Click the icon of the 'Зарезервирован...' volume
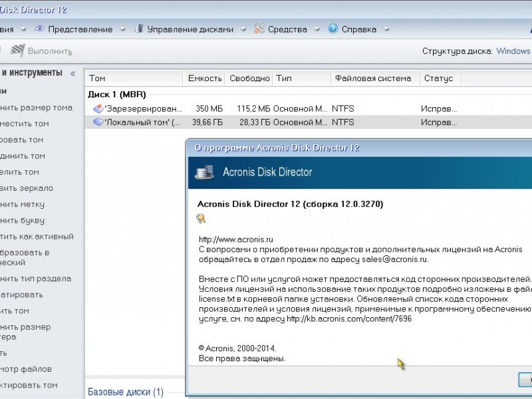The height and width of the screenshot is (399, 532). click(98, 108)
